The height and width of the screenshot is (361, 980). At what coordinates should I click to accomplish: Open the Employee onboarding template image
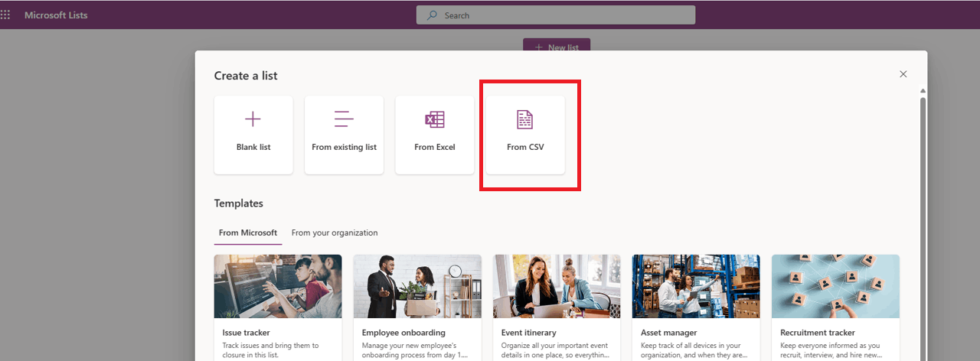(417, 286)
